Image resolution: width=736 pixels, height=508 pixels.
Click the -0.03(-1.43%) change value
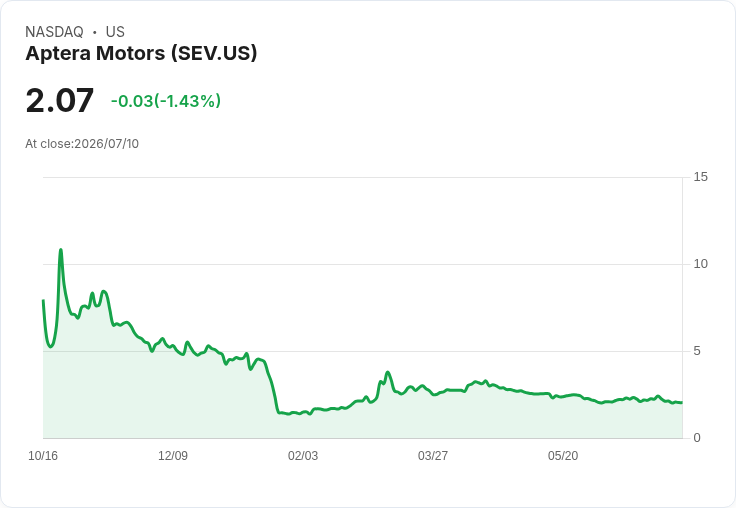[x=166, y=101]
